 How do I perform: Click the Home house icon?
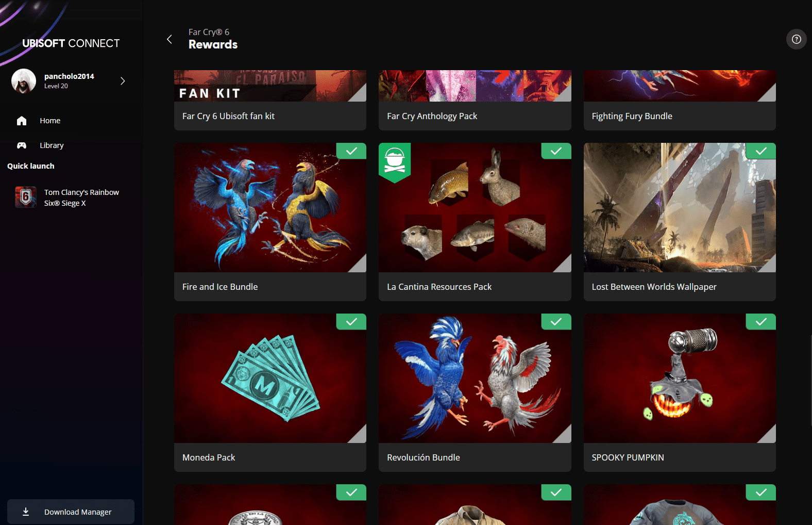pos(22,121)
